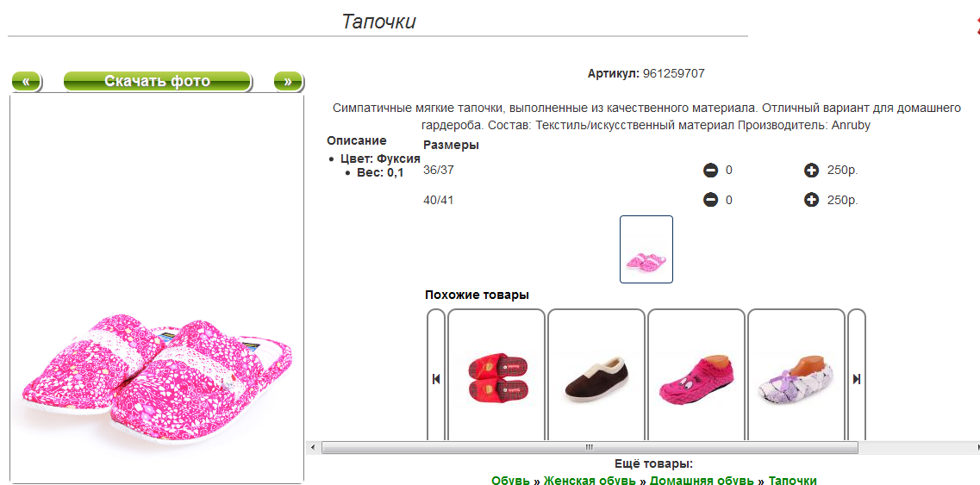The width and height of the screenshot is (980, 485).
Task: Go to last item in similar products carousel
Action: pyautogui.click(x=857, y=379)
